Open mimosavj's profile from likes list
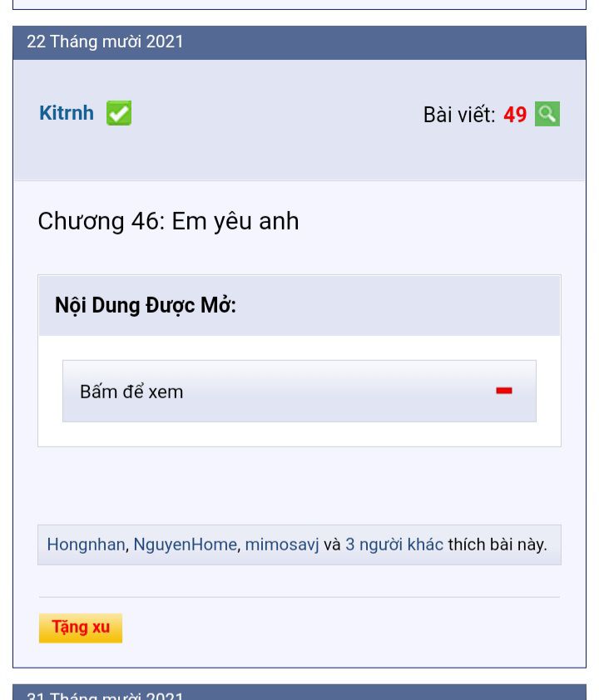The image size is (599, 700). click(282, 545)
